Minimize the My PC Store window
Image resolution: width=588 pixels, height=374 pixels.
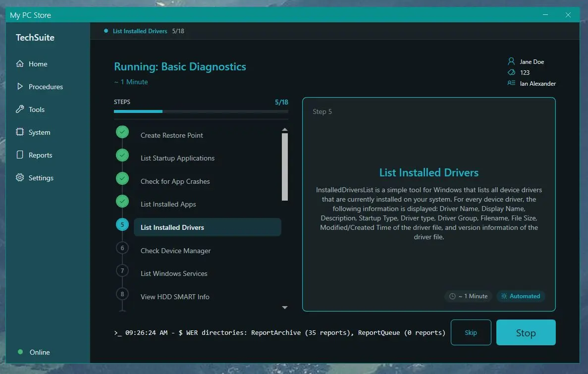[x=545, y=15]
